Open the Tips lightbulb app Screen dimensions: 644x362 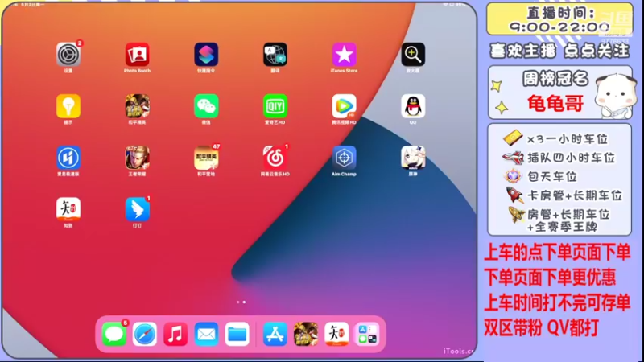click(x=68, y=106)
